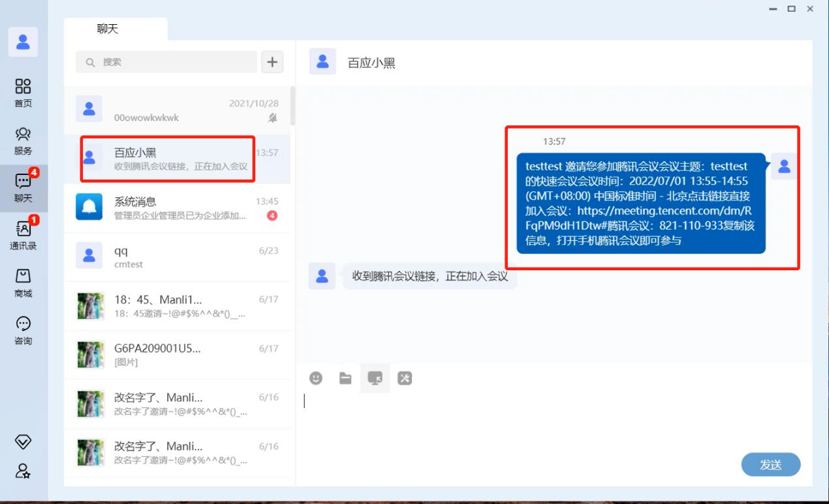829x504 pixels.
Task: Open the profile avatar in the sidebar
Action: point(23,42)
